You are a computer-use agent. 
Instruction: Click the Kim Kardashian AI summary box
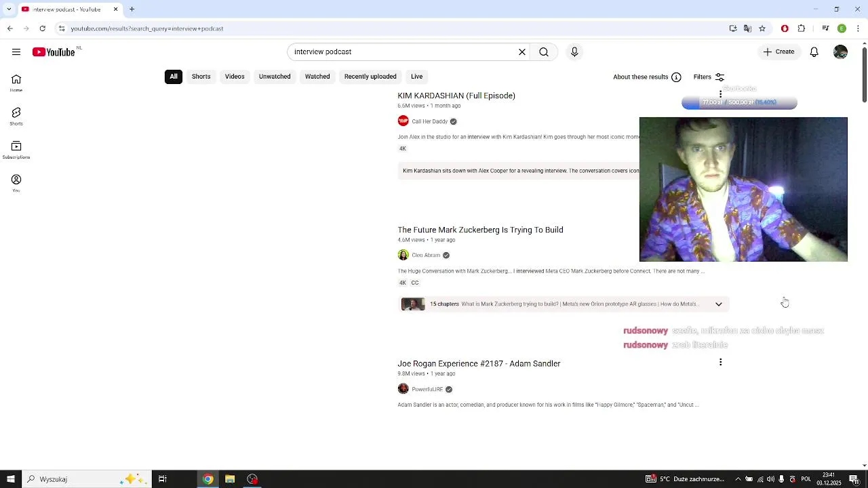tap(519, 171)
